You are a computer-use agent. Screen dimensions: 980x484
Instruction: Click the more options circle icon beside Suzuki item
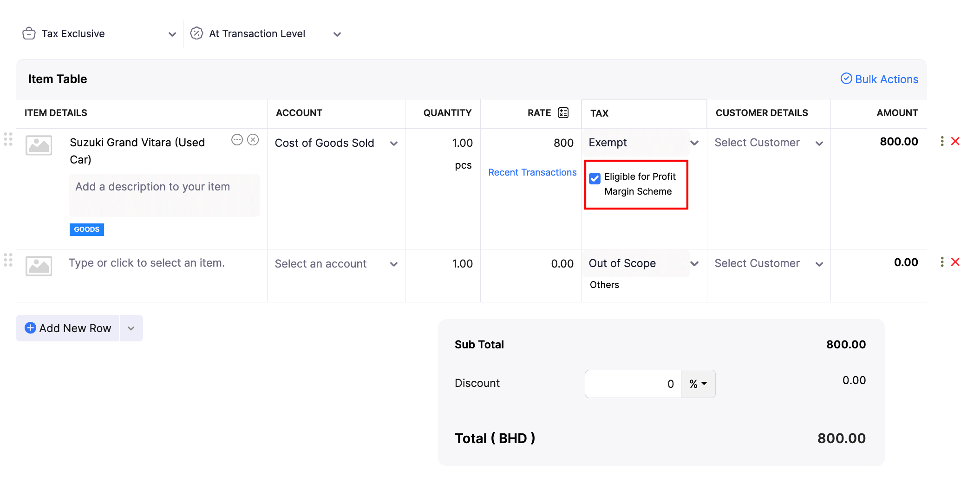pyautogui.click(x=237, y=140)
